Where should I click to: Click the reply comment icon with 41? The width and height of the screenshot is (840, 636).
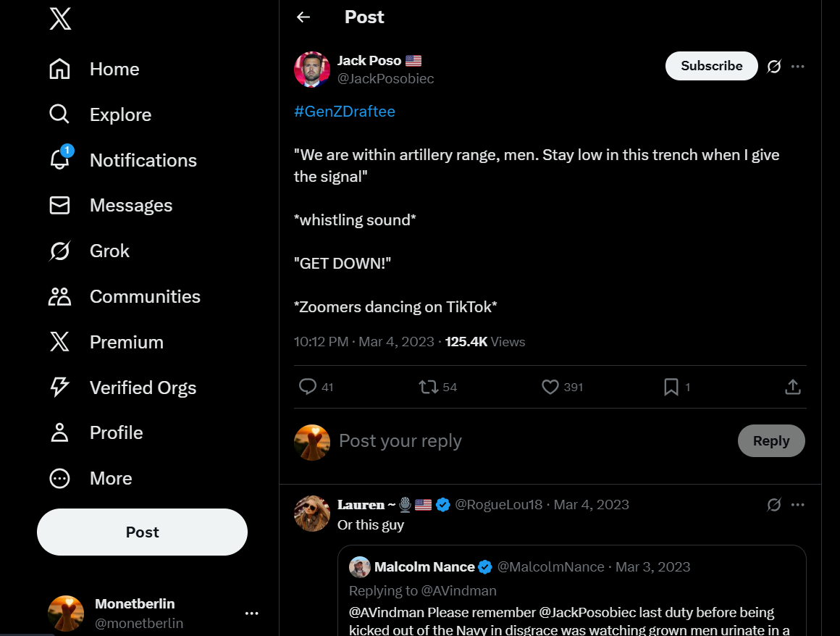coord(308,387)
